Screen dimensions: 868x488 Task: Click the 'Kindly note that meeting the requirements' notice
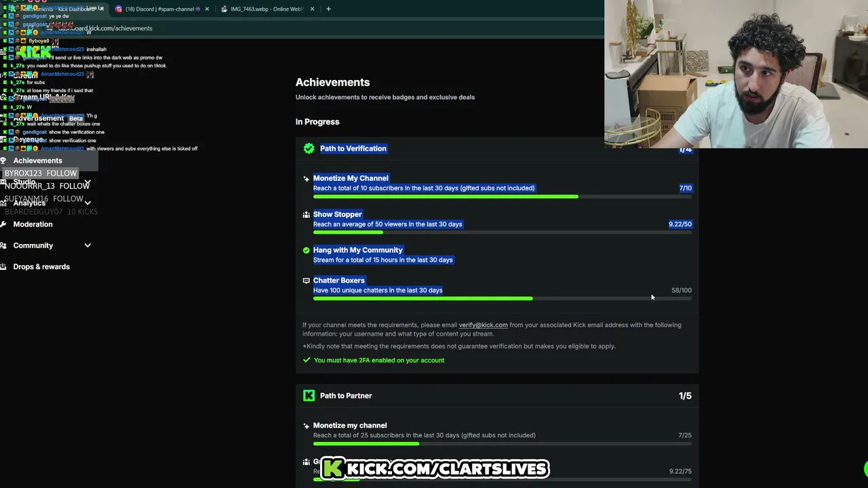459,346
